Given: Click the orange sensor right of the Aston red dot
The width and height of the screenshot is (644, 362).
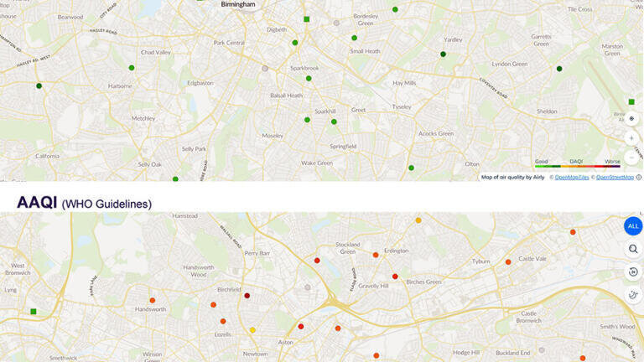Looking at the screenshot, I should [x=338, y=328].
